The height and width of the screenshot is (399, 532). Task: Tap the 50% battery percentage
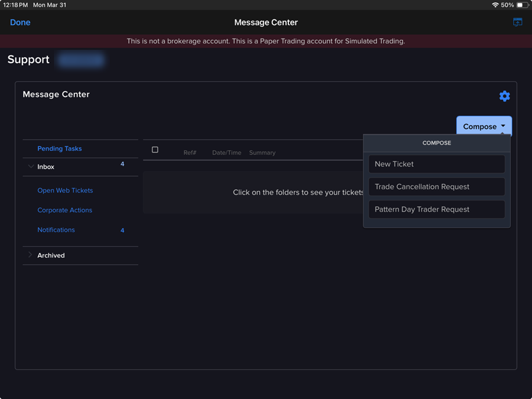point(507,5)
